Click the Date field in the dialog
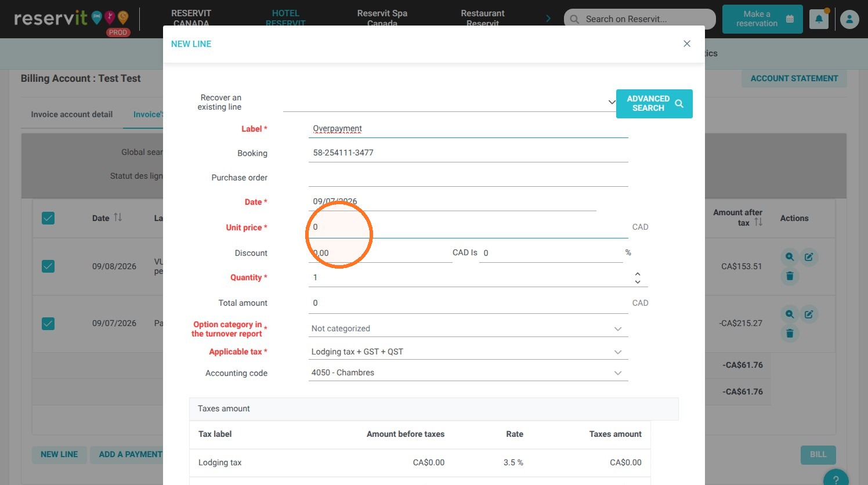This screenshot has width=868, height=485. (x=453, y=202)
